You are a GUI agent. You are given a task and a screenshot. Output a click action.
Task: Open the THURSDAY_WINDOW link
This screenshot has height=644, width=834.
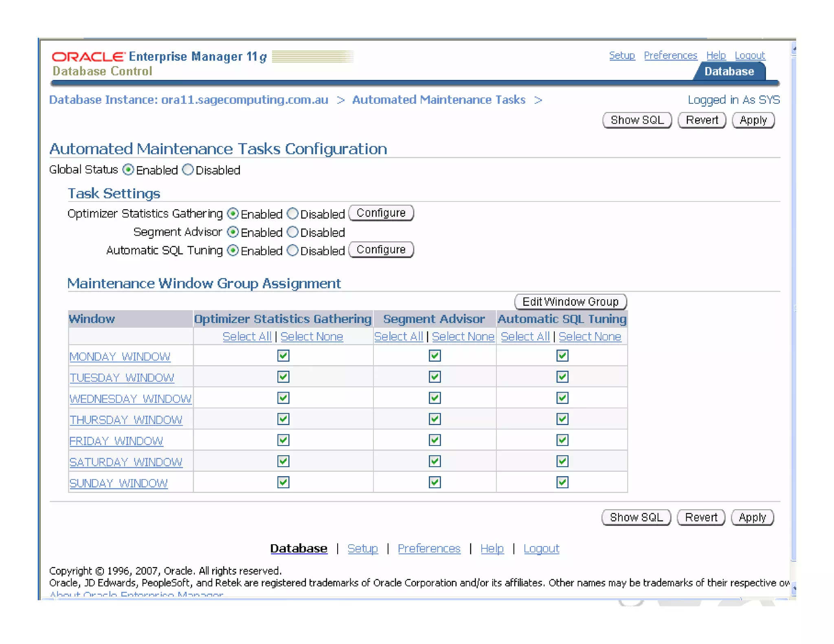coord(126,420)
